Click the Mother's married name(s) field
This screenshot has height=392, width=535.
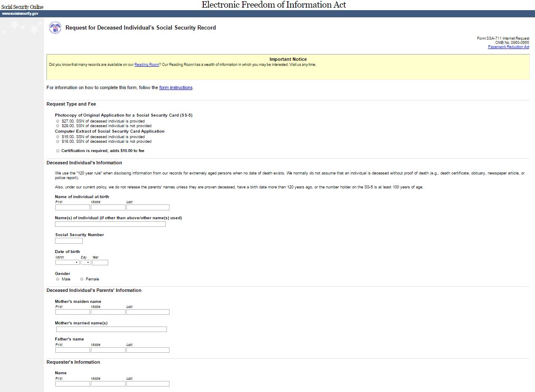point(112,329)
